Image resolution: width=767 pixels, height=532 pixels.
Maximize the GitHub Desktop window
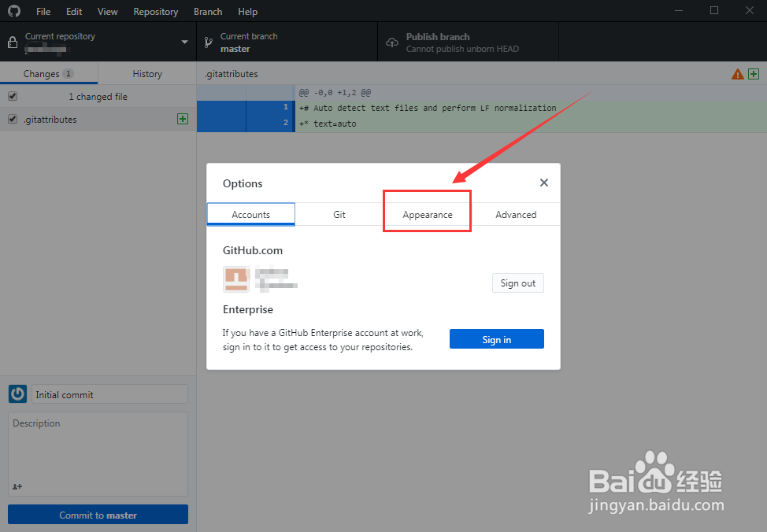[x=714, y=11]
